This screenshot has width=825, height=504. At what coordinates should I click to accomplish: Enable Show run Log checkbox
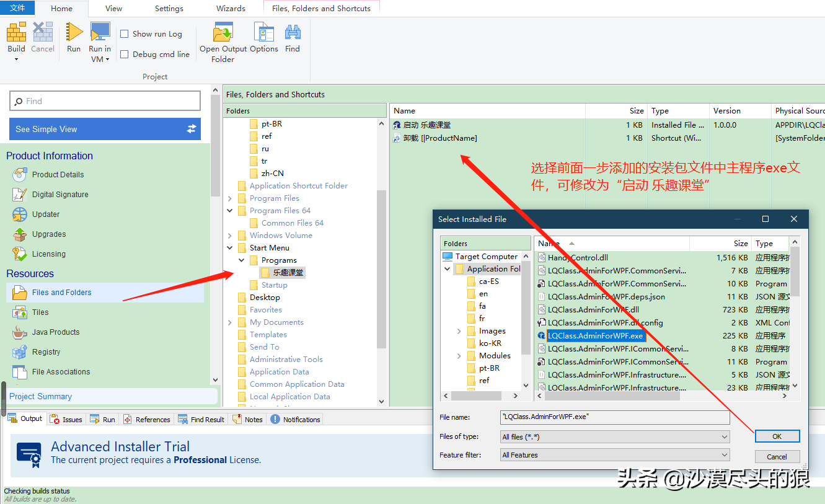point(125,34)
